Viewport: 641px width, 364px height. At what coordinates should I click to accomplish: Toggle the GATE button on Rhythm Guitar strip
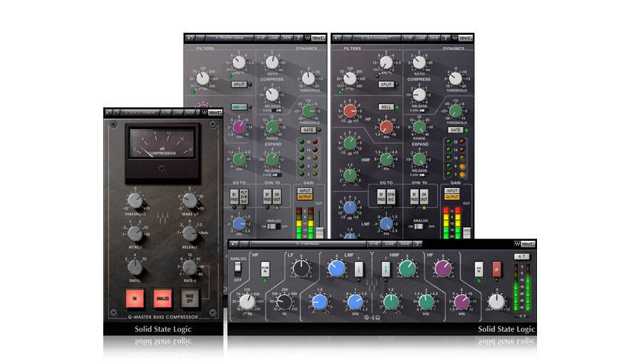click(x=308, y=130)
